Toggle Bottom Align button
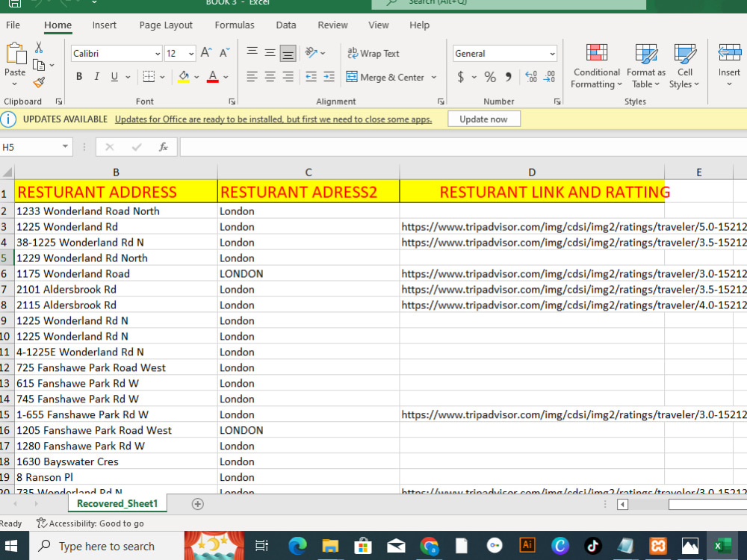The width and height of the screenshot is (747, 560). click(288, 53)
